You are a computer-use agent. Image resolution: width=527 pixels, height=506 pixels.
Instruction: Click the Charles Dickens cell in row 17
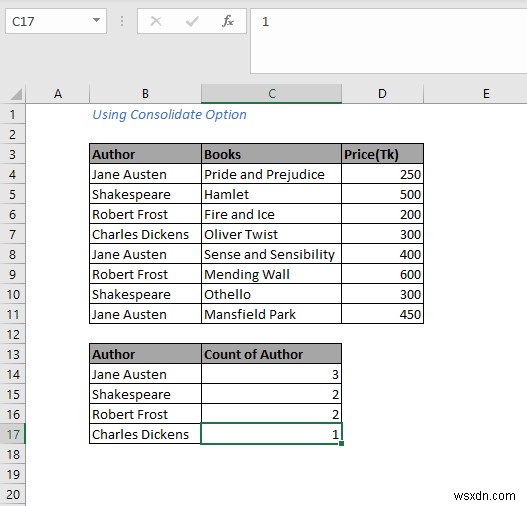pos(145,434)
